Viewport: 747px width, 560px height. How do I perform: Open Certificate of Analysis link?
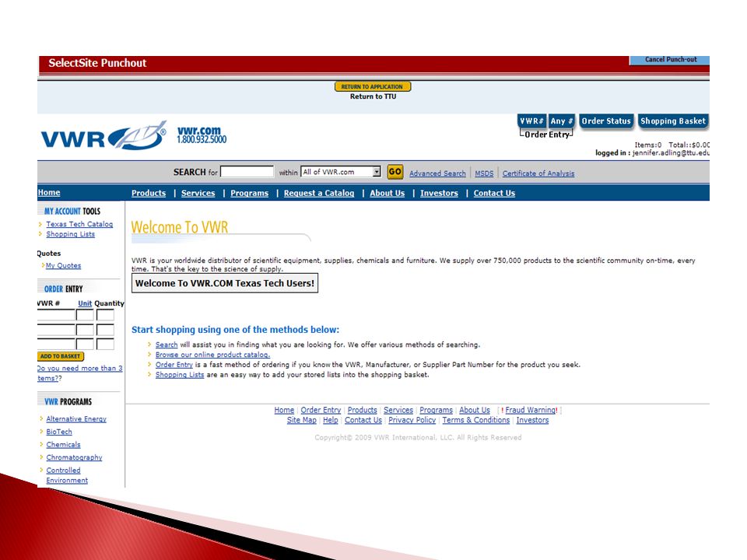click(x=538, y=173)
